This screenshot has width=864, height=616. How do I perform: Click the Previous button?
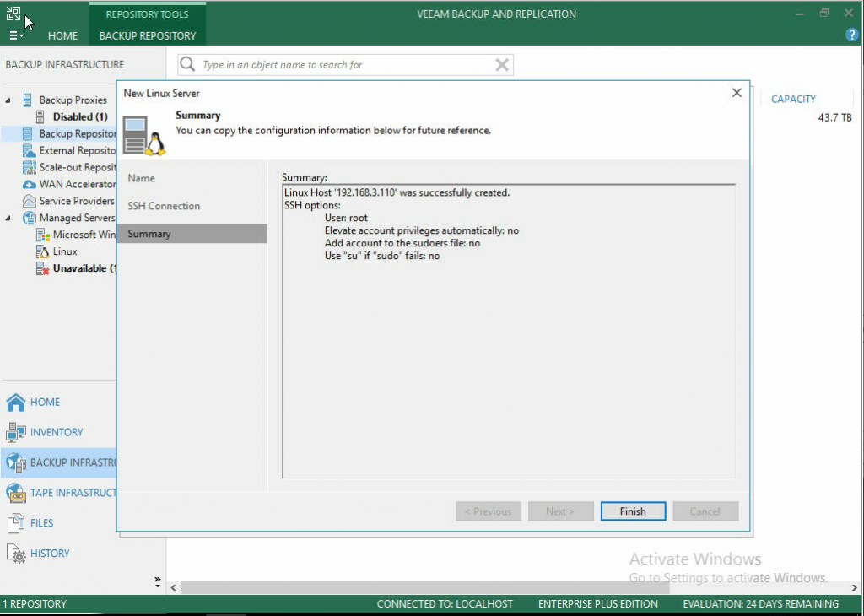point(489,511)
